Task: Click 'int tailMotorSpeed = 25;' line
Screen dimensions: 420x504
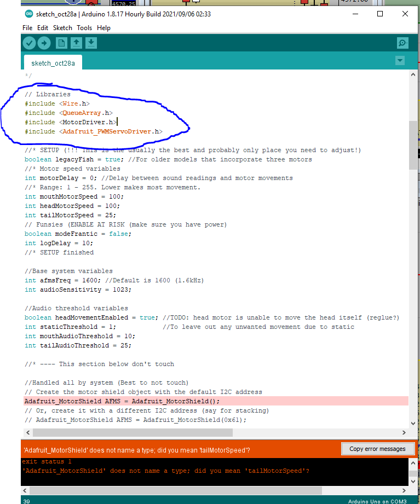Action: pyautogui.click(x=70, y=216)
